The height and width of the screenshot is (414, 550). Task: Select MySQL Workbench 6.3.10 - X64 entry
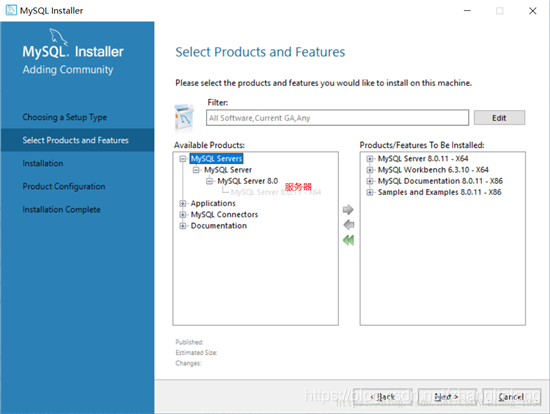(433, 170)
